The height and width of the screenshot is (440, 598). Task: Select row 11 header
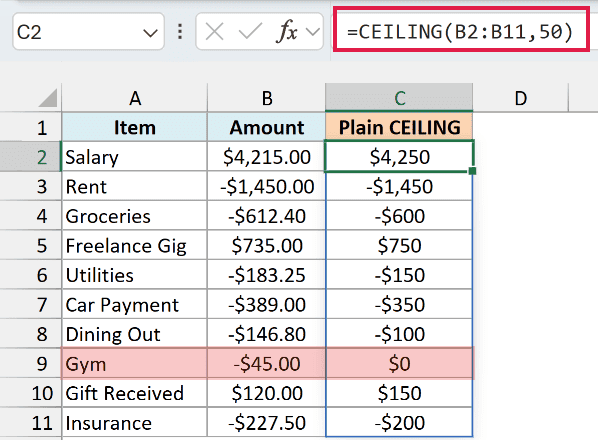[x=31, y=422]
